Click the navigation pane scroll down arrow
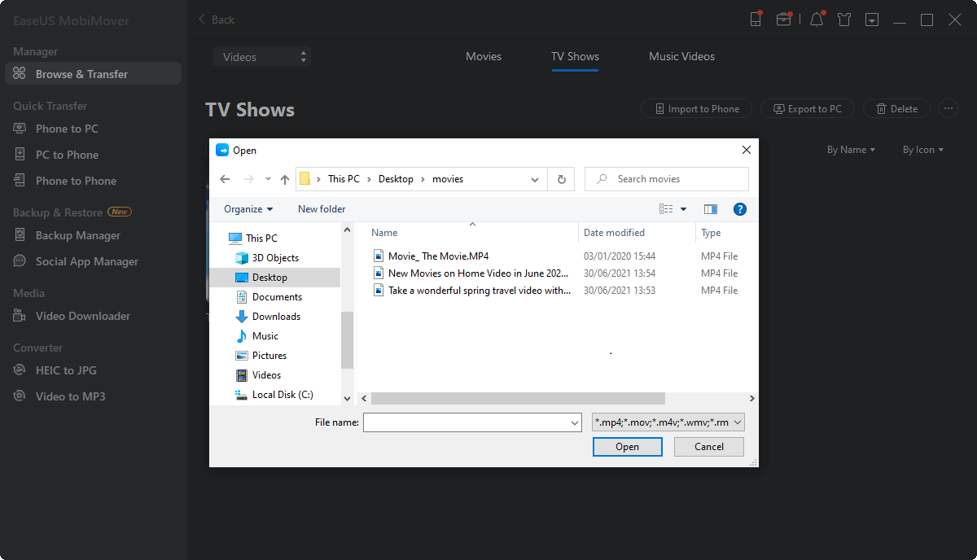The image size is (977, 560). coord(348,399)
